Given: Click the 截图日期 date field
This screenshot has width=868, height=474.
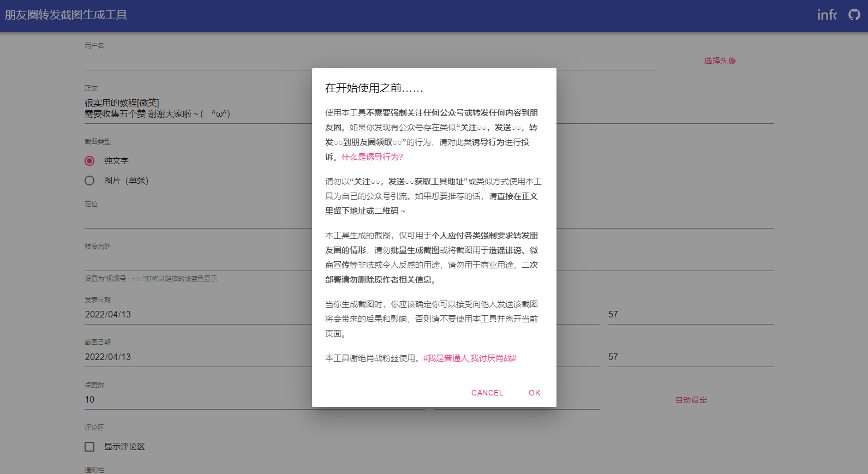Looking at the screenshot, I should pos(196,357).
